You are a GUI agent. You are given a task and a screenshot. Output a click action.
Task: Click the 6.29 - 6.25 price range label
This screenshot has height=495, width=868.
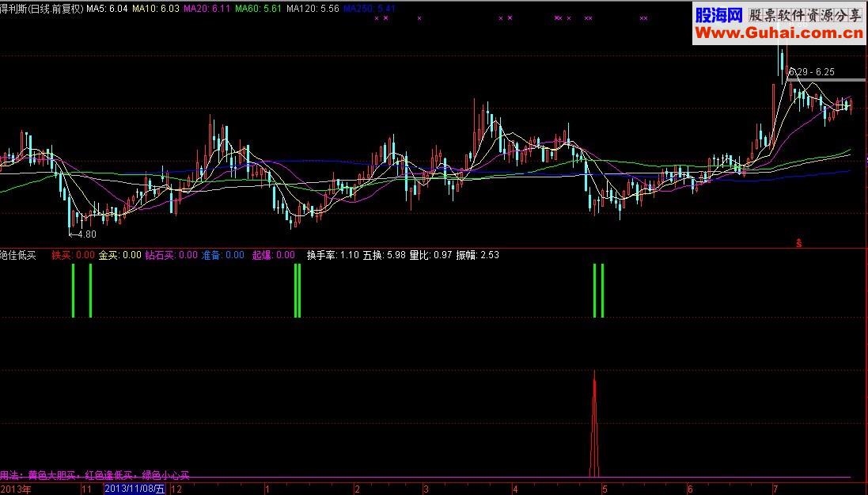click(x=812, y=72)
